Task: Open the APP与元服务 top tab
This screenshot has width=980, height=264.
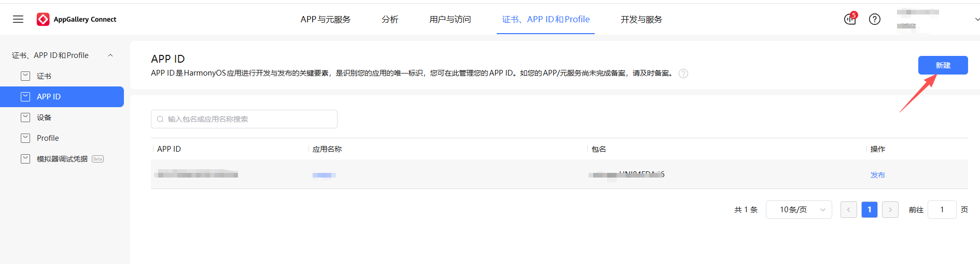Action: click(326, 19)
